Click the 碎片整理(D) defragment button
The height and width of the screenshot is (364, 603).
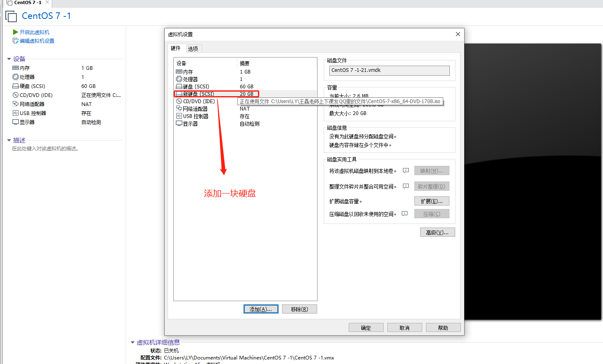[x=432, y=186]
